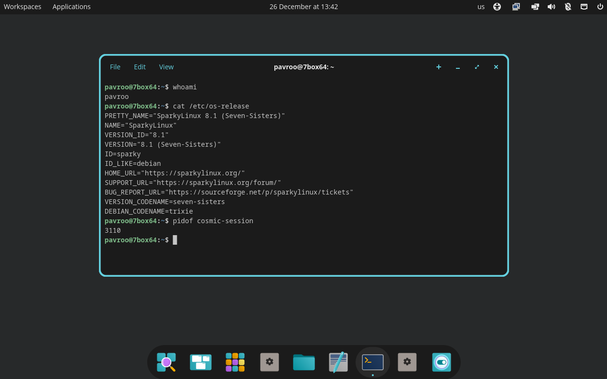Open the settings toggle-switch icon in the dock
607x379 pixels.
[x=442, y=362]
